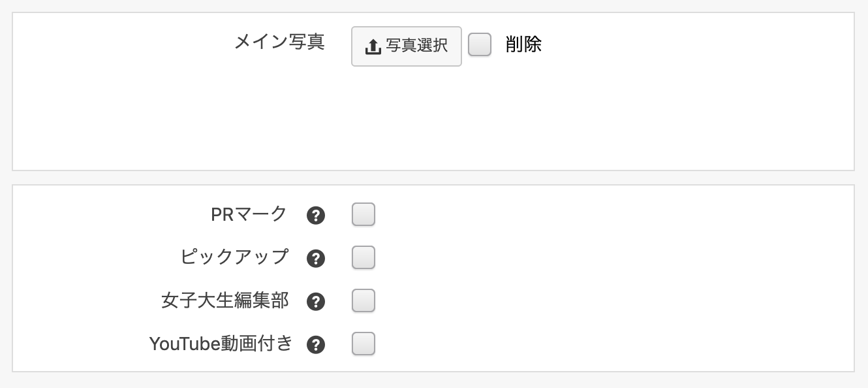Click the YouTube動画付き label text
868x388 pixels.
(221, 344)
